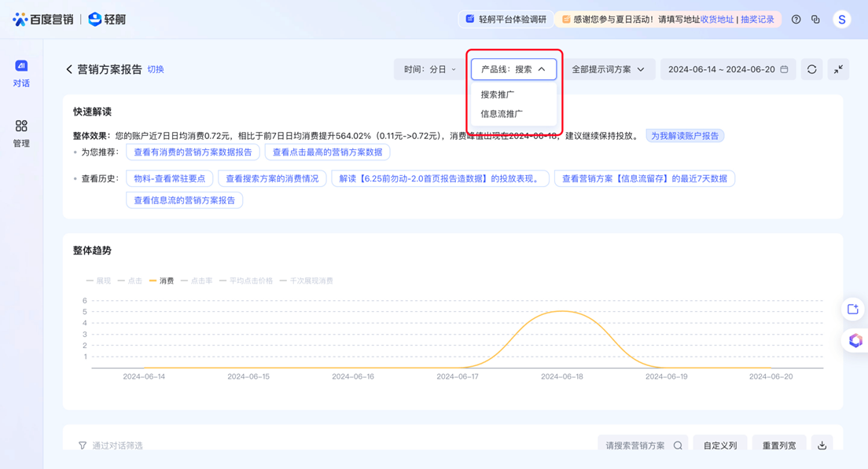Click the refresh report icon

pos(811,69)
